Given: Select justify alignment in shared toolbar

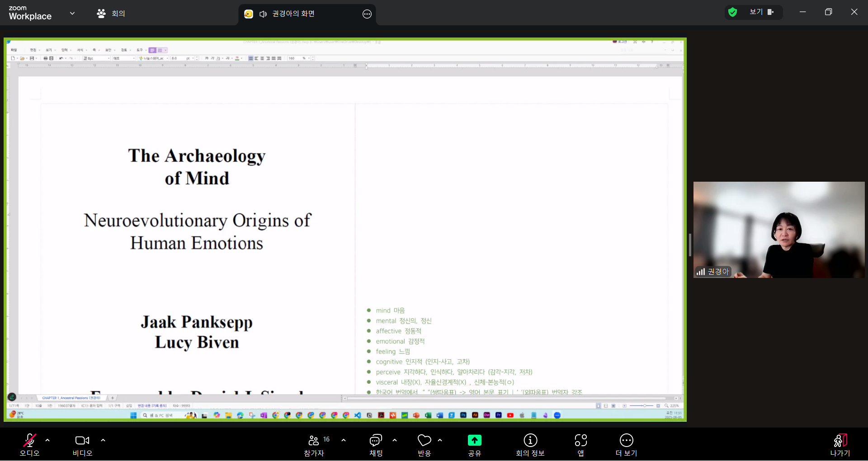Looking at the screenshot, I should (x=250, y=58).
